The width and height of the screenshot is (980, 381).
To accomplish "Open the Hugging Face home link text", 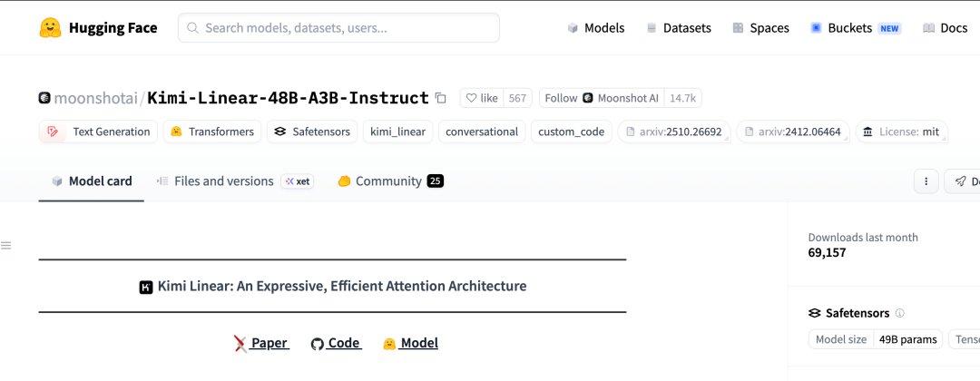I will click(x=113, y=28).
